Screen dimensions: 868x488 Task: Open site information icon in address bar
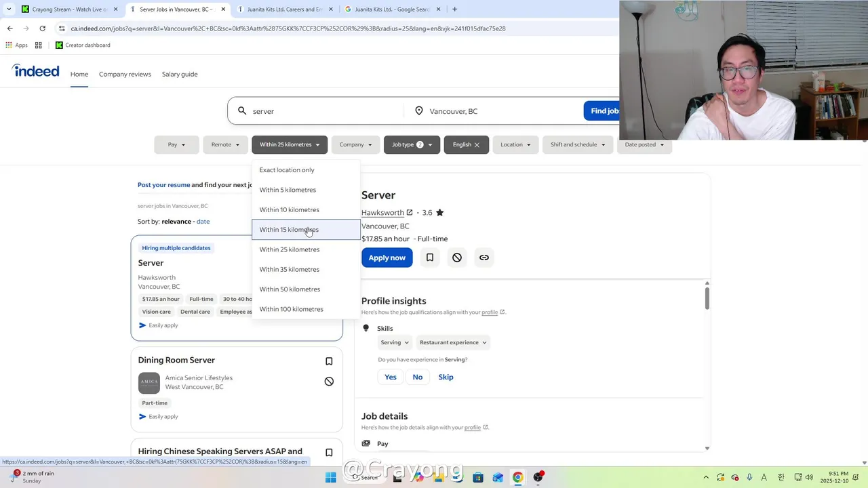pyautogui.click(x=62, y=28)
